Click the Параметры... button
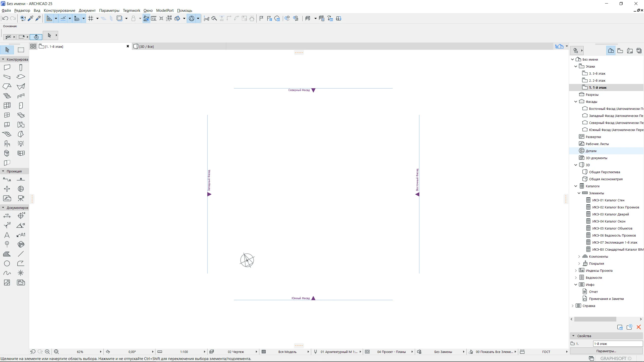644x362 pixels. [606, 351]
